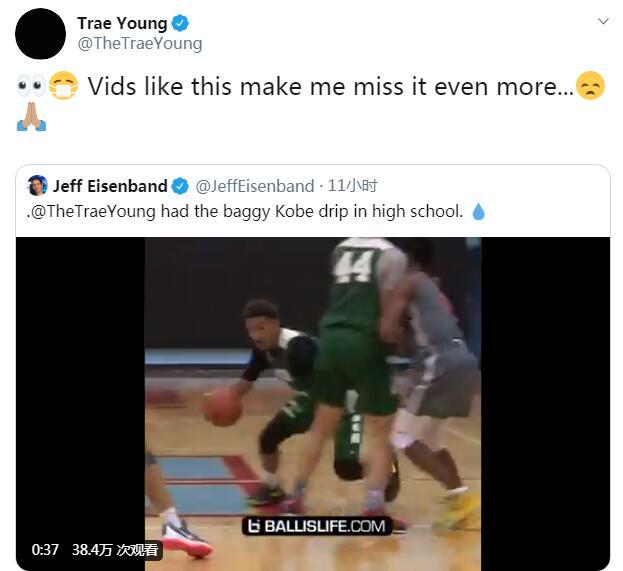Click the 38.4万 次观看 view count
623x571 pixels.
tap(115, 550)
